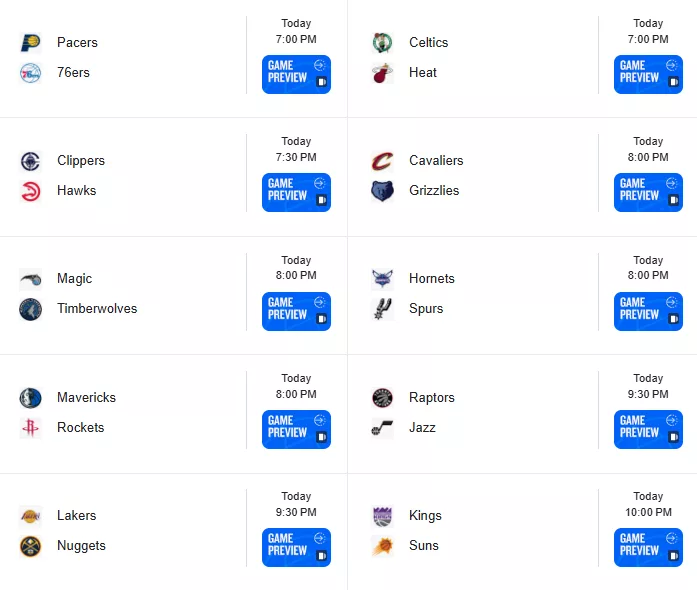Select the Grizzlies bear logo
Viewport: 697px width, 590px height.
click(x=382, y=191)
